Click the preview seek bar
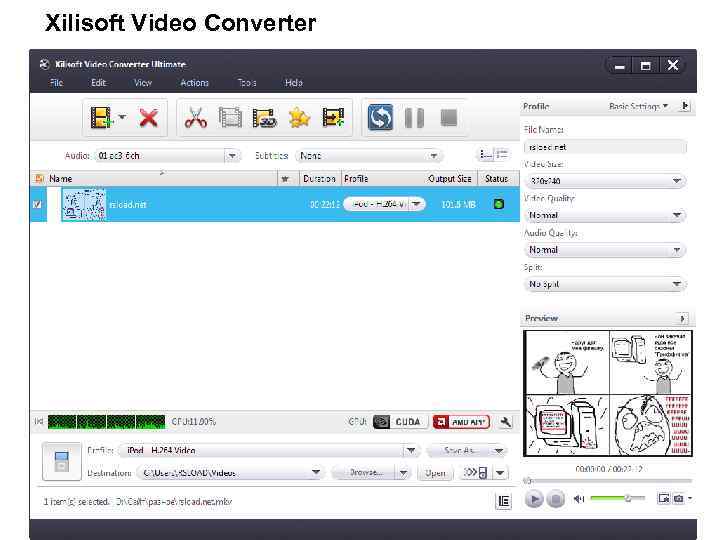 [x=608, y=481]
